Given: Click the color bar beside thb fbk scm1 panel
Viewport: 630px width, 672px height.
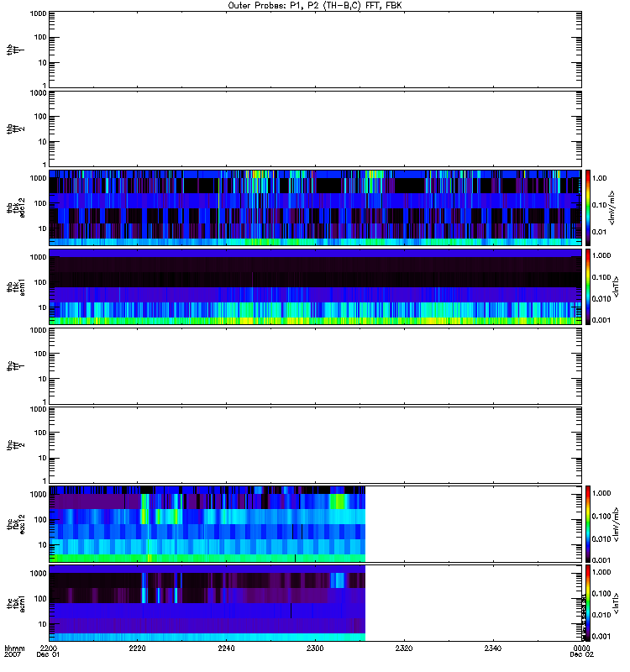Looking at the screenshot, I should tap(588, 286).
